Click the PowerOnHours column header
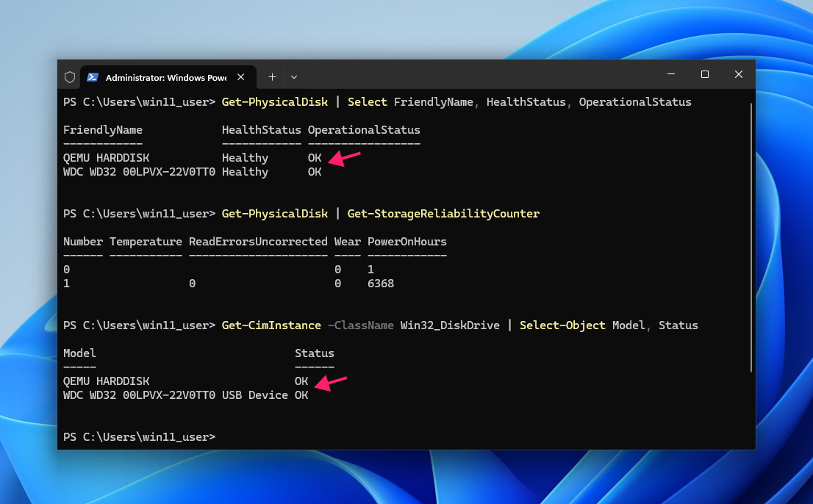813x504 pixels. pyautogui.click(x=407, y=242)
